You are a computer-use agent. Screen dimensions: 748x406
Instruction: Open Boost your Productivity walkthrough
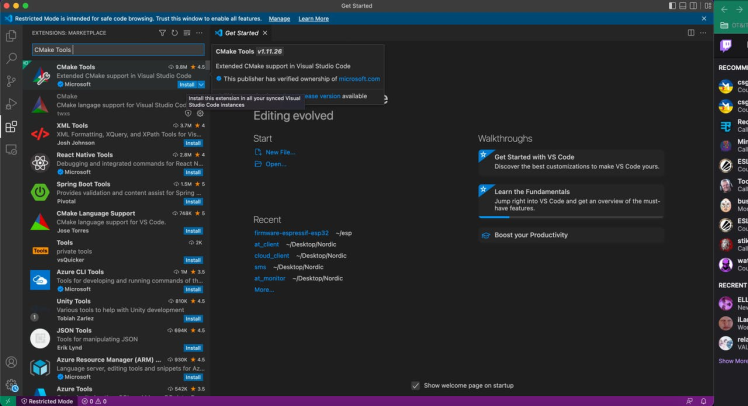(x=571, y=235)
